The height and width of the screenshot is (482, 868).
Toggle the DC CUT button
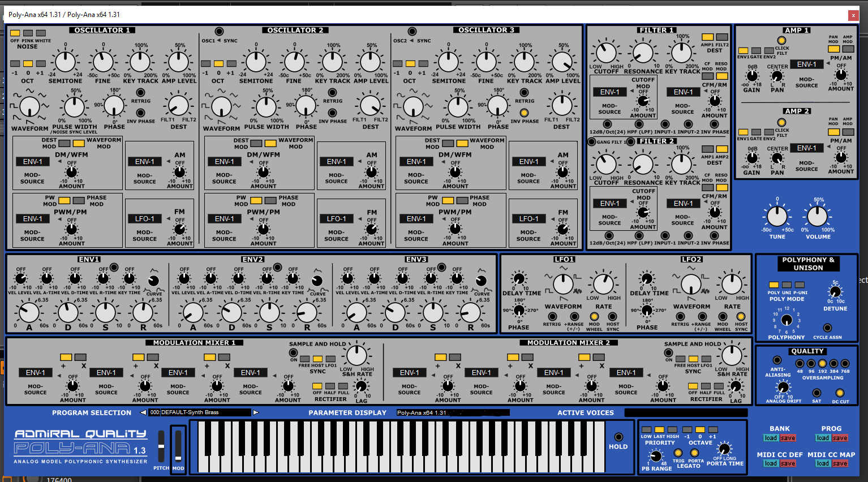(840, 393)
